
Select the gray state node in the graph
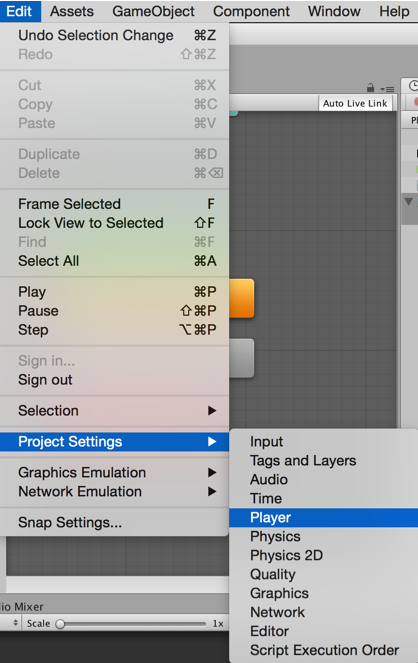tap(242, 358)
